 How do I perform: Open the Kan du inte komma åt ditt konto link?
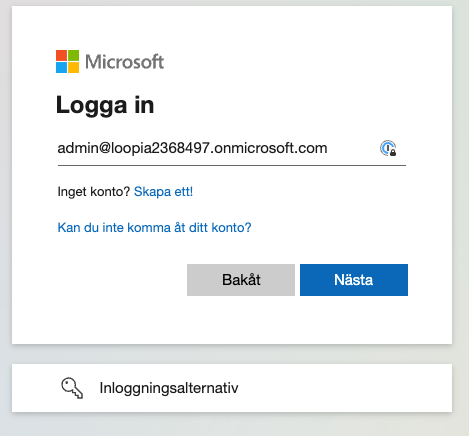click(154, 228)
